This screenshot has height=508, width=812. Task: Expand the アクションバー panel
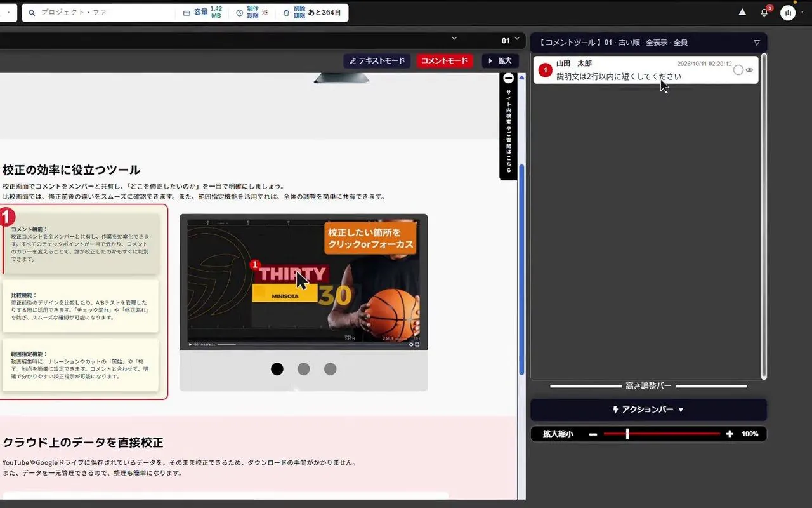[x=648, y=410]
